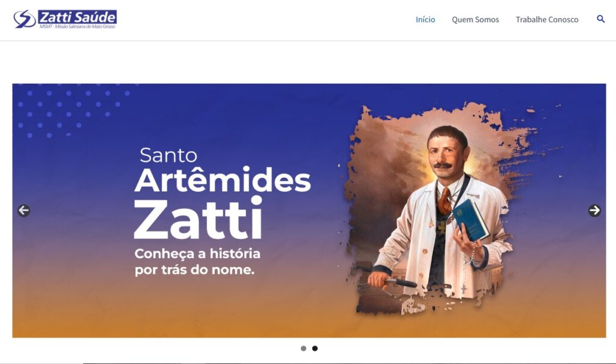Click the large white "Zatti" banner heading

[x=199, y=218]
